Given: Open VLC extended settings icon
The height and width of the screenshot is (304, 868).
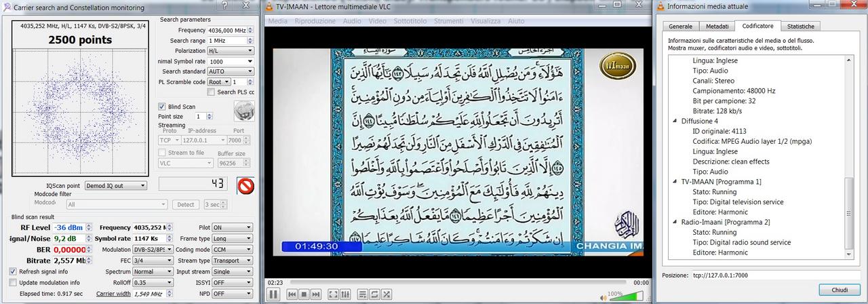Looking at the screenshot, I should point(345,294).
